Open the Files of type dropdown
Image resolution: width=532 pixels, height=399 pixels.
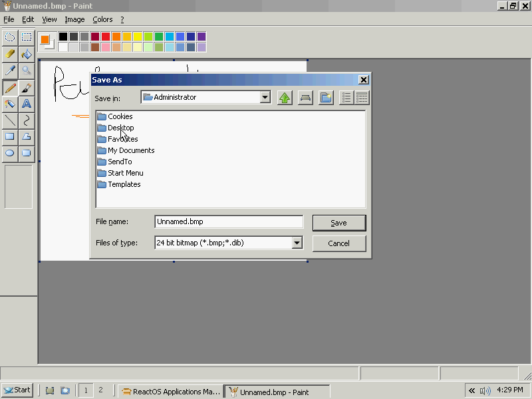tap(297, 243)
